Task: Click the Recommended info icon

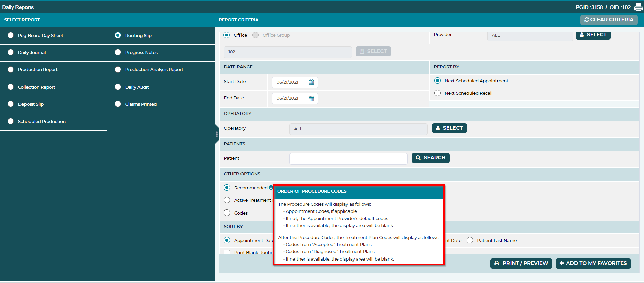Action: [x=271, y=187]
